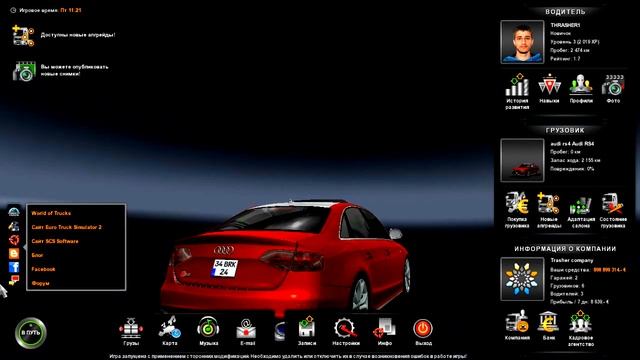Viewport: 640px width, 360px height.
Task: Click the orange Blogger sidebar icon
Action: 14,253
